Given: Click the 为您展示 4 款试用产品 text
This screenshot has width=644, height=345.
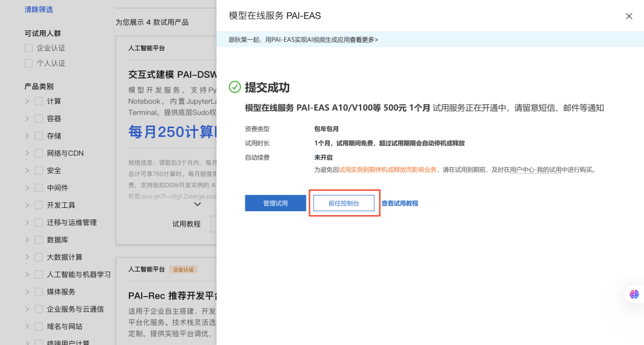Looking at the screenshot, I should pos(152,22).
